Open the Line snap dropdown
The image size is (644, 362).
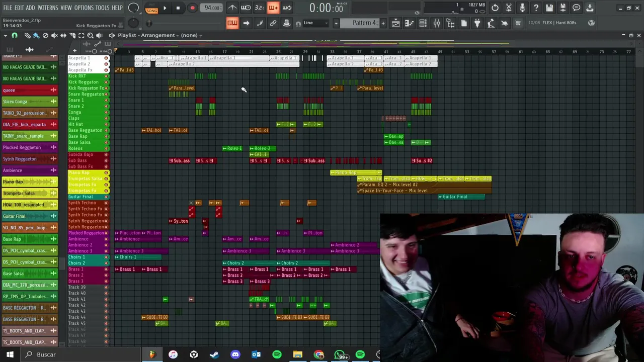tap(315, 23)
